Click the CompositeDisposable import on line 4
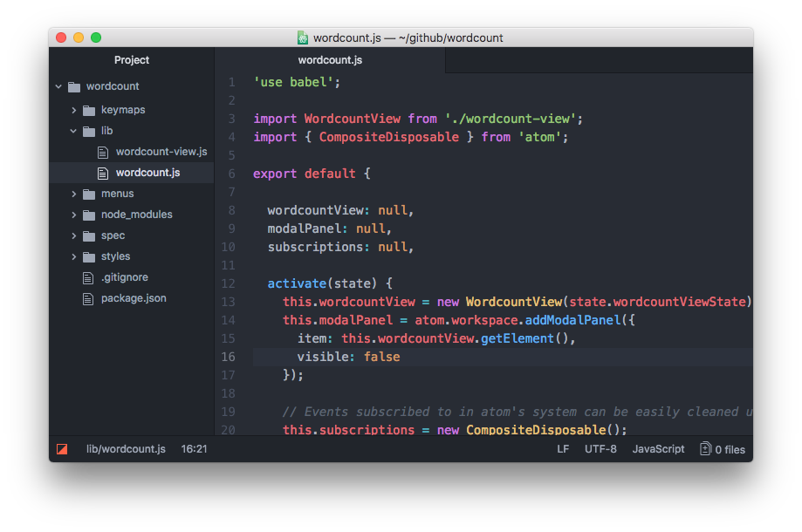The height and width of the screenshot is (532, 802). [x=388, y=137]
